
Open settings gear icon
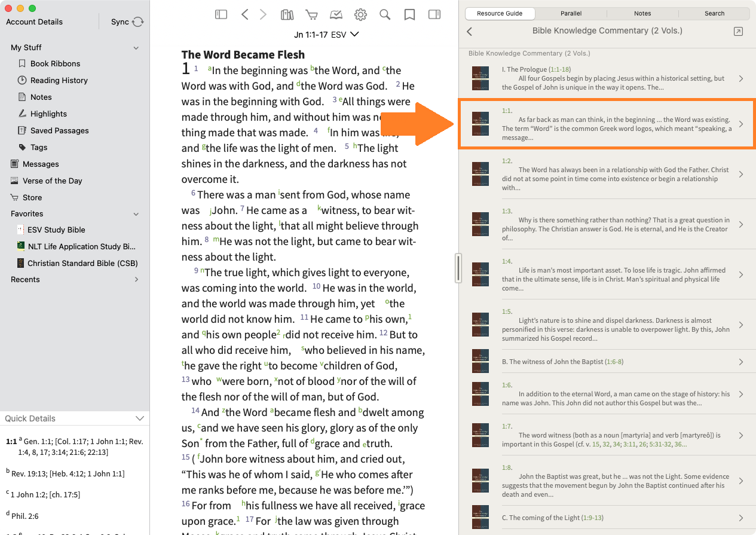[360, 14]
